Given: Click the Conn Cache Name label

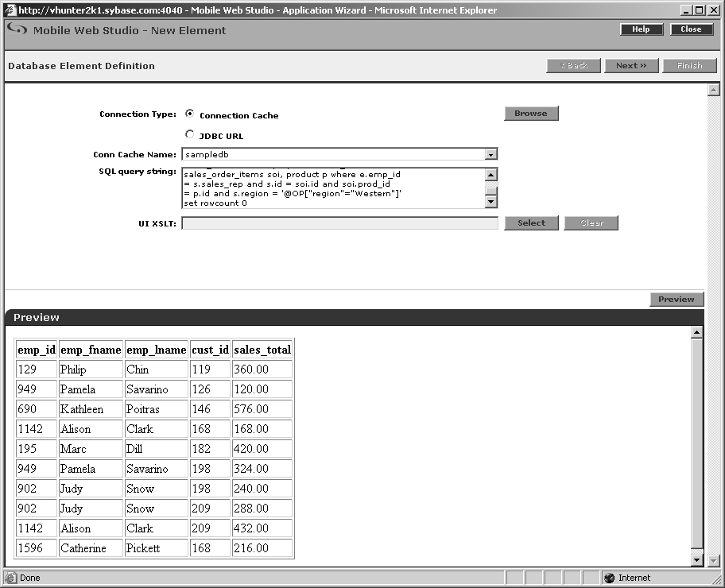Looking at the screenshot, I should [x=134, y=155].
